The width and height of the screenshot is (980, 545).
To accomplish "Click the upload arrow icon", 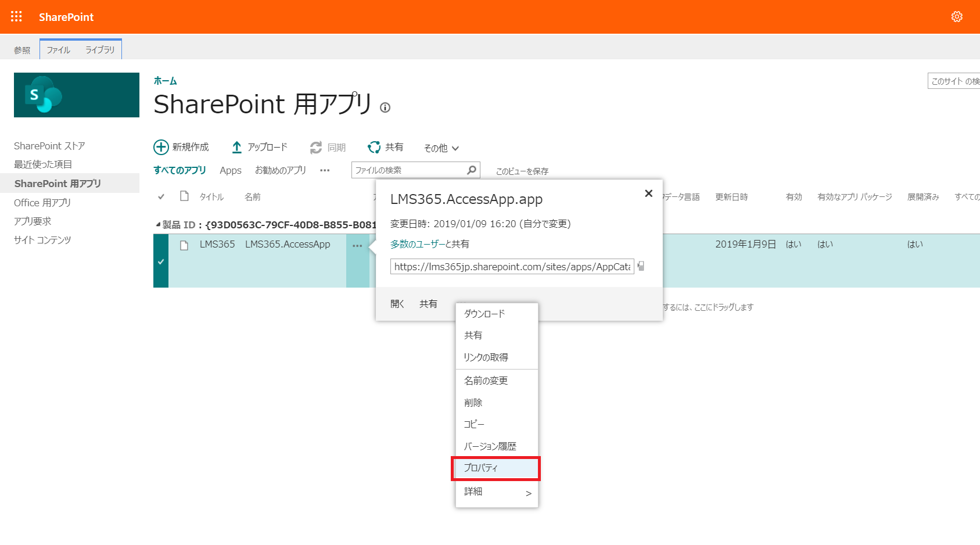I will point(237,148).
